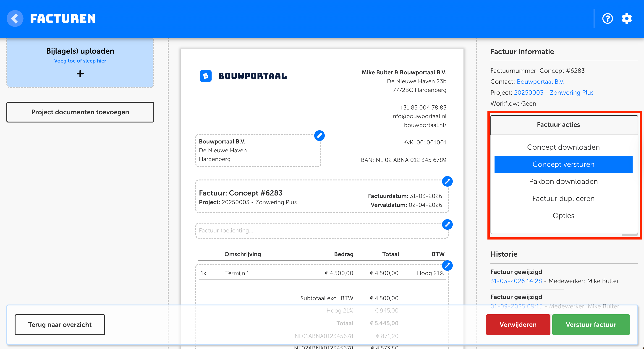Click the green Verstuur factuur button
Image resolution: width=644 pixels, height=349 pixels.
591,325
